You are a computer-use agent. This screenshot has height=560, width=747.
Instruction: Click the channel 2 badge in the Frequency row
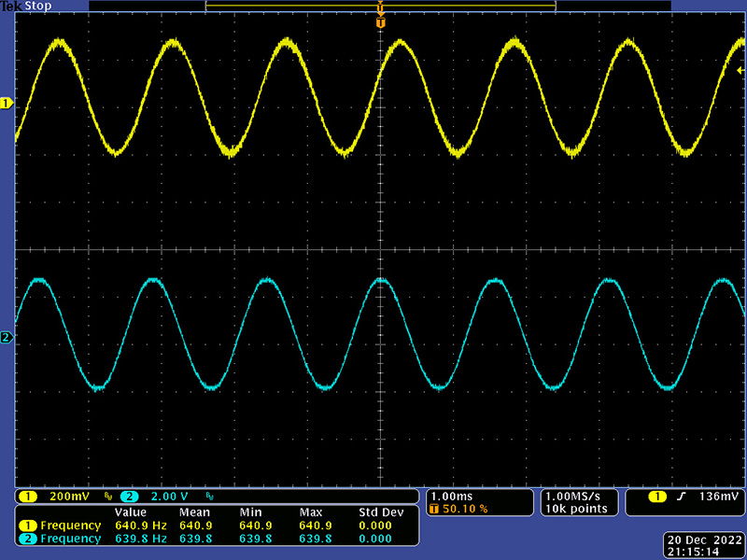[x=28, y=539]
